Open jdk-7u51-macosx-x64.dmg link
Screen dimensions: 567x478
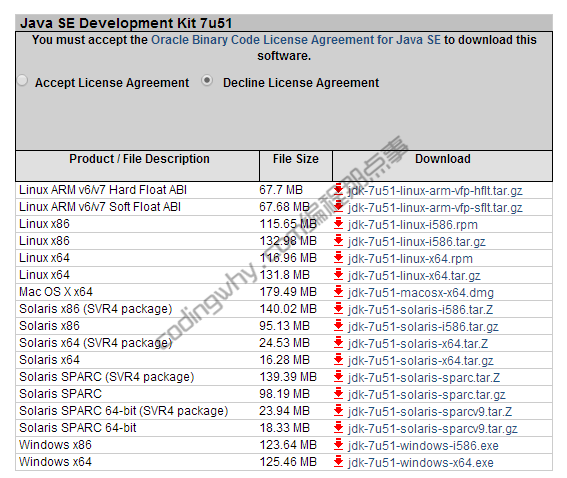pos(421,293)
